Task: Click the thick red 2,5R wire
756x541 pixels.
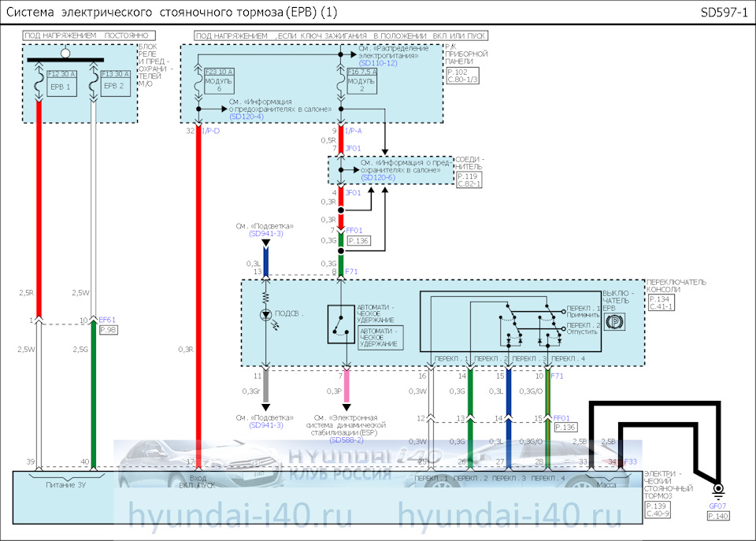Action: point(39,209)
